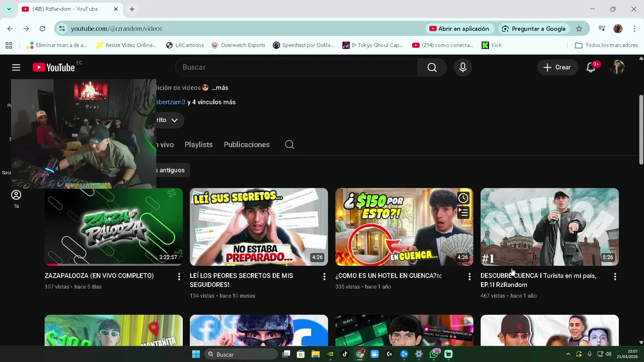Play the ZAZAPALOOZA video thumbnail
Screen dimensions: 644x362
coord(114,227)
